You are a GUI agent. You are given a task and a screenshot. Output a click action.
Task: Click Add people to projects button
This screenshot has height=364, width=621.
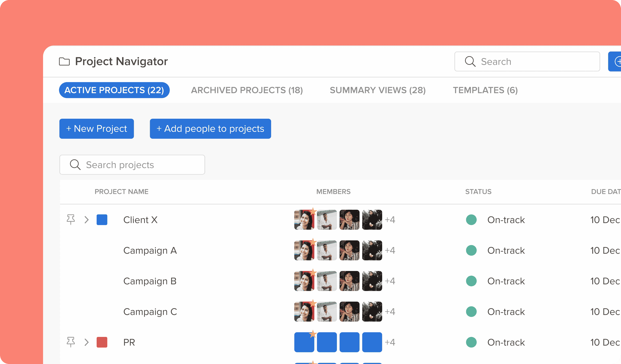coord(210,129)
